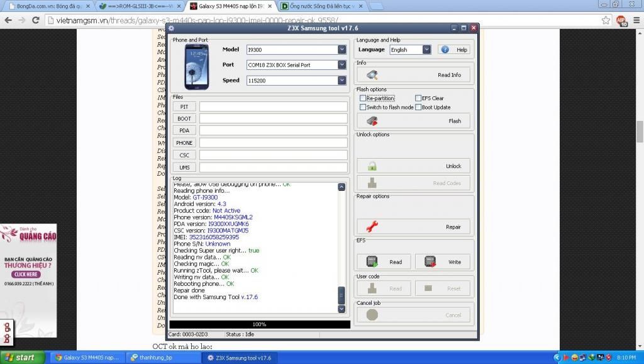Click the 100% progress bar
This screenshot has width=644, height=364.
pos(260,324)
